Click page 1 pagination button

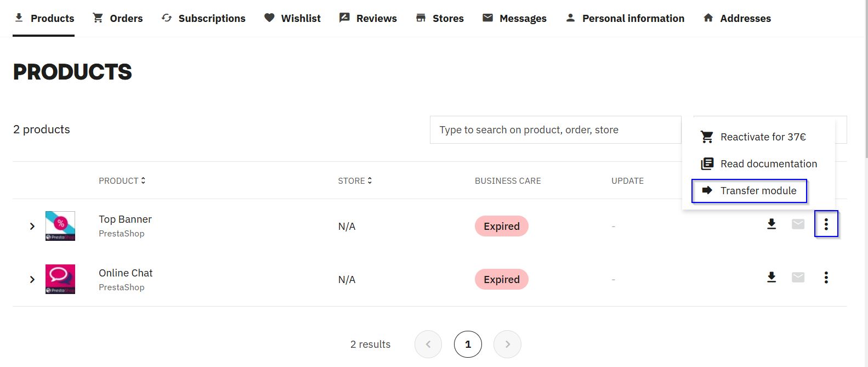[468, 345]
